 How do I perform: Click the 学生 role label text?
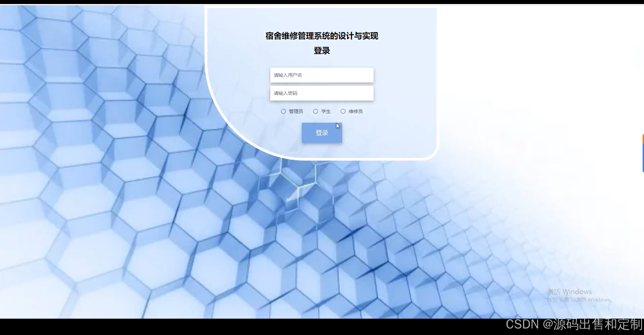point(326,111)
